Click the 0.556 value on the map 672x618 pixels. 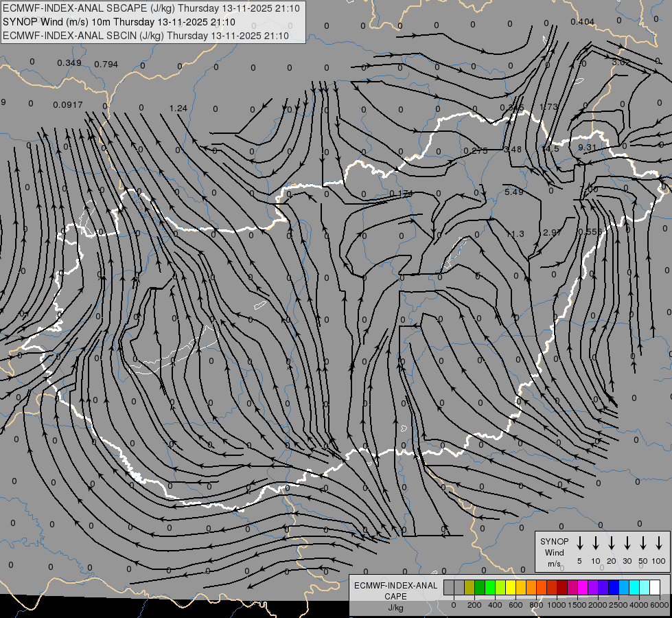tap(590, 232)
